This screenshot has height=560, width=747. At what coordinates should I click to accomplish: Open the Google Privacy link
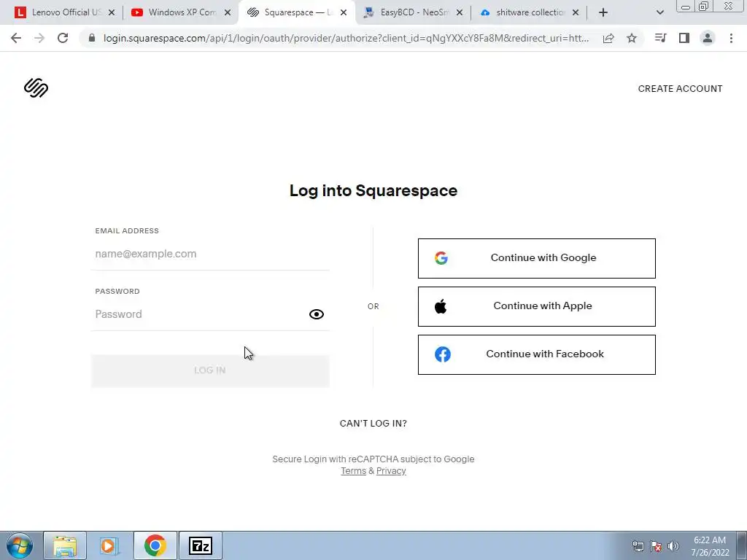click(x=391, y=471)
